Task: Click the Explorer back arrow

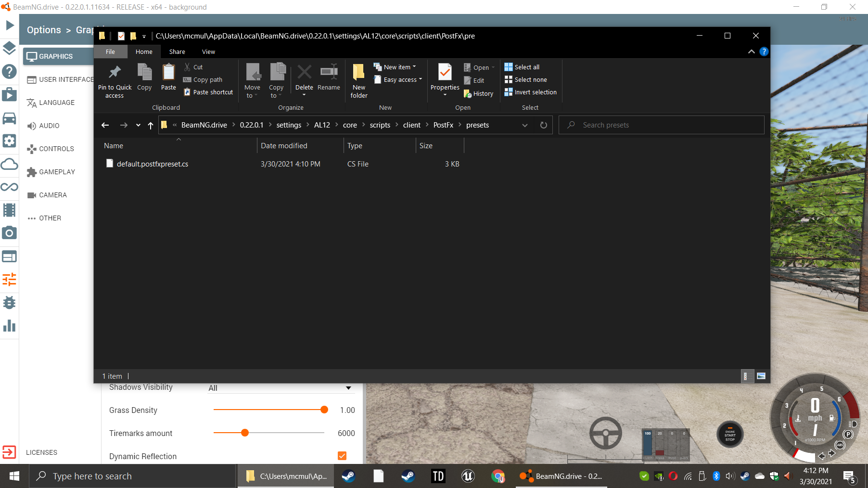Action: pos(105,125)
